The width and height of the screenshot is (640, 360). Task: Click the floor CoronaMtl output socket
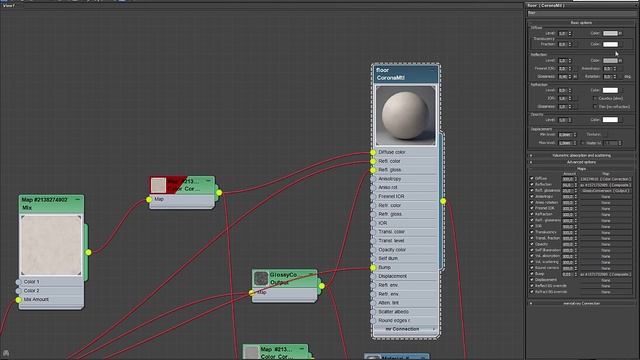coord(443,201)
